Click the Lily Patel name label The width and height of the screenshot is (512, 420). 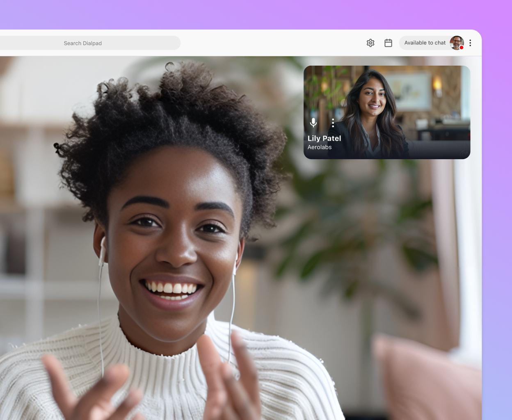(x=325, y=139)
